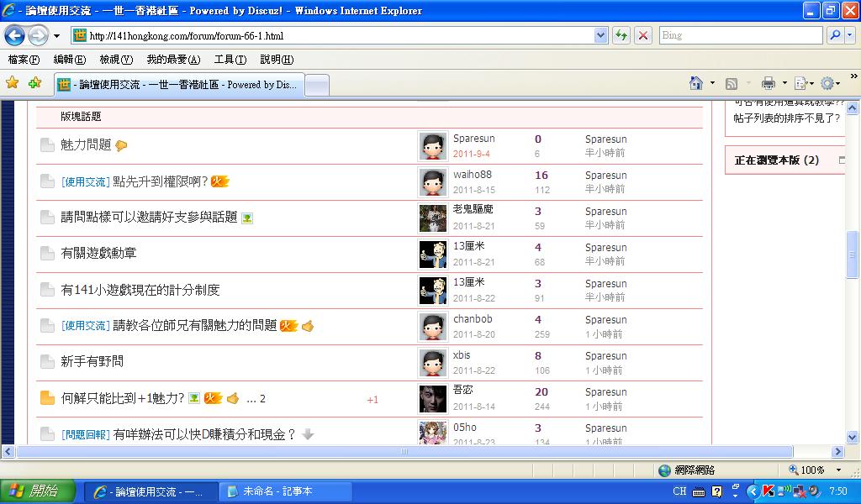This screenshot has width=861, height=504.
Task: Click the Print toolbar icon
Action: tap(768, 83)
